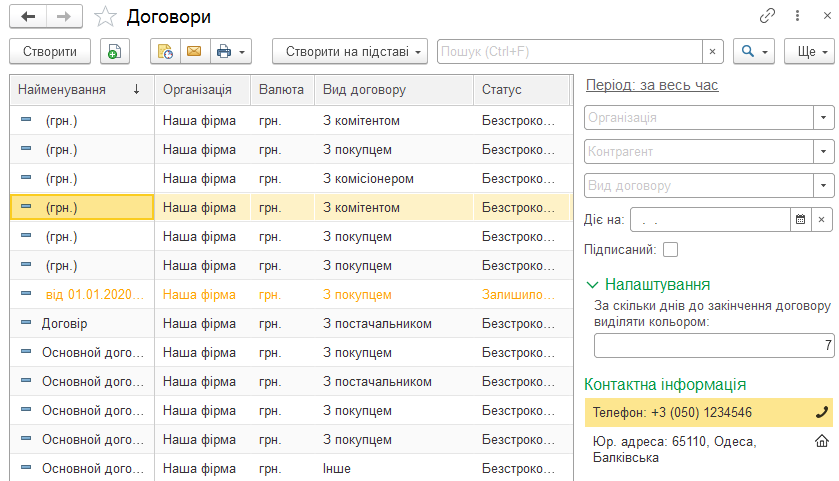The height and width of the screenshot is (481, 839).
Task: Click row icon of від 01.01.2020 entry
Action: click(26, 293)
